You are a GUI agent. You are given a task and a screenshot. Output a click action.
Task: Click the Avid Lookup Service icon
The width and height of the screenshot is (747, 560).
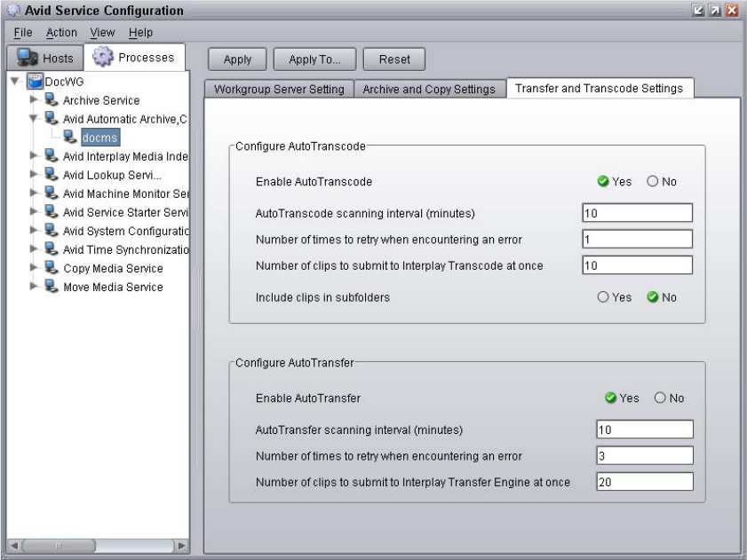tap(52, 174)
